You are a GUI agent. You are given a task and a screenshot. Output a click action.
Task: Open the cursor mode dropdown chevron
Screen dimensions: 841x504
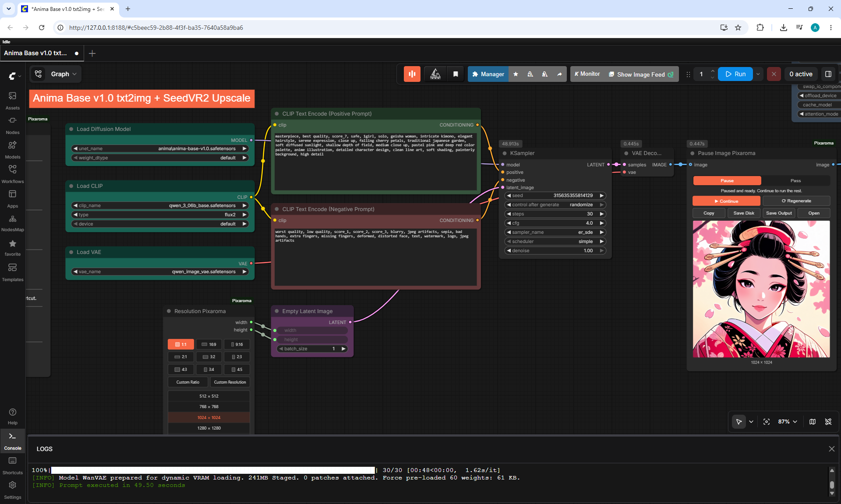tap(751, 422)
